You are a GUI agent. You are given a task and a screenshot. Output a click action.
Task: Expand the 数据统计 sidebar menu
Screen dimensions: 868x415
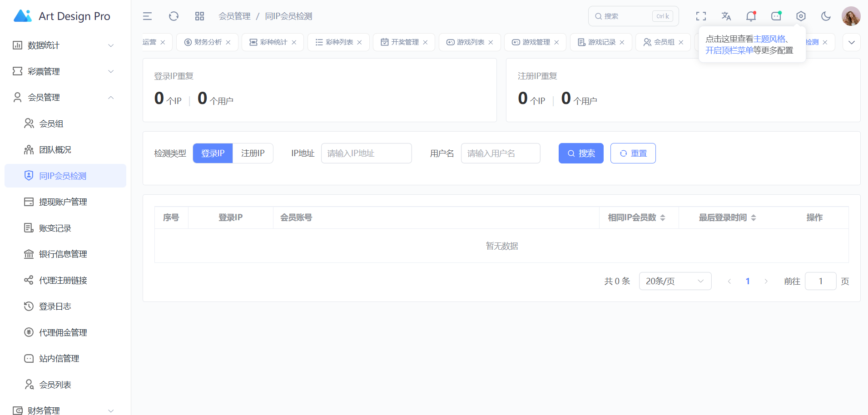click(64, 45)
